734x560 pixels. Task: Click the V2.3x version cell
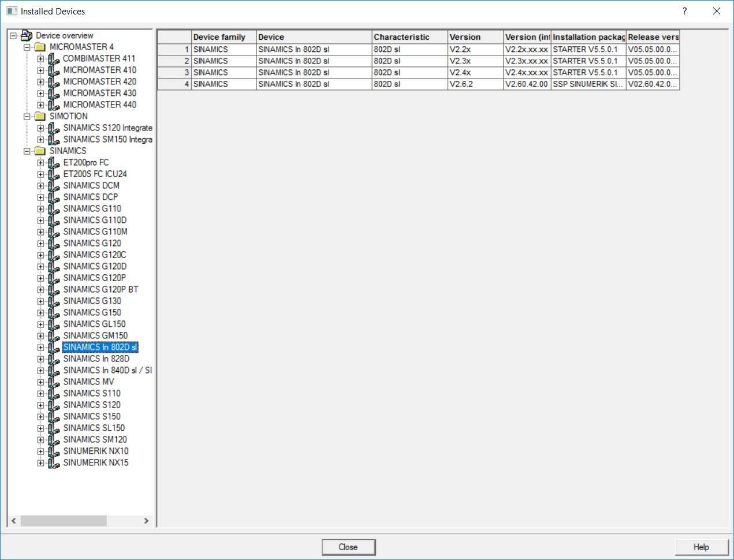tap(475, 61)
